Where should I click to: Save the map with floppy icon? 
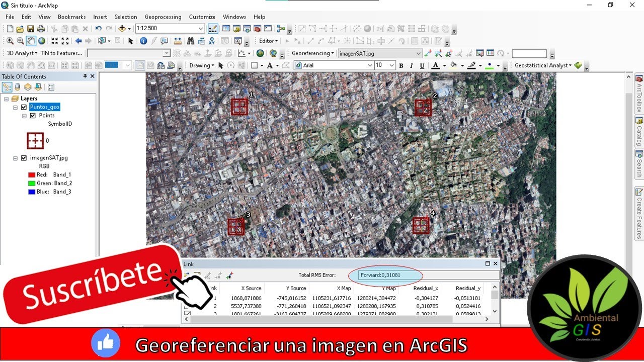31,29
